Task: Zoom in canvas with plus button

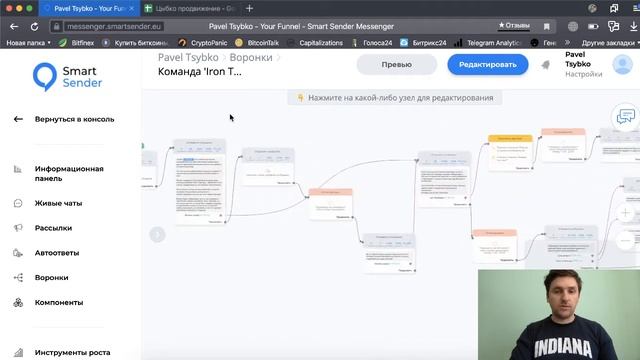Action: tap(625, 213)
